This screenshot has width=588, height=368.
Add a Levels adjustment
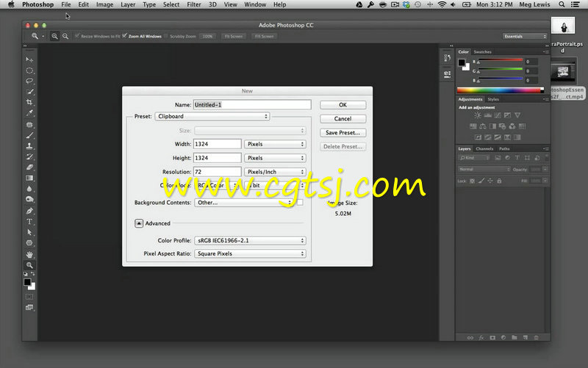[x=487, y=115]
